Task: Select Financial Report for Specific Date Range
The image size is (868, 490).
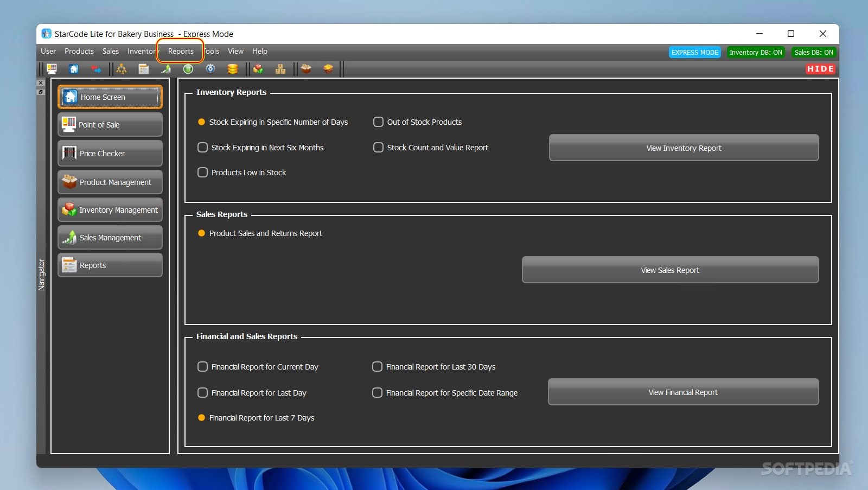Action: click(x=445, y=393)
